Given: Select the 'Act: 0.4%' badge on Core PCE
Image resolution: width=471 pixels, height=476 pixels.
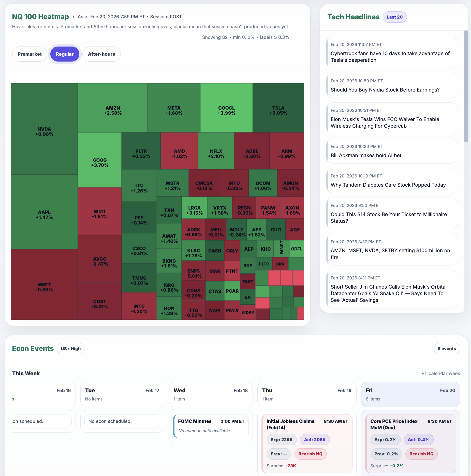Looking at the screenshot, I should click(418, 439).
